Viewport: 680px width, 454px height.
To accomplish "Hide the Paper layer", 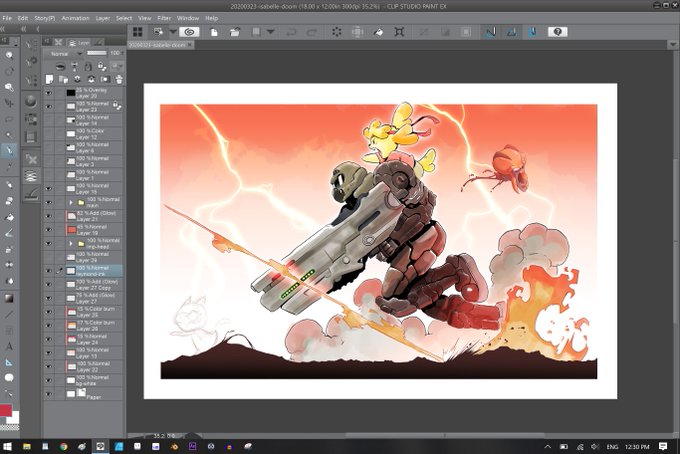I will [49, 394].
